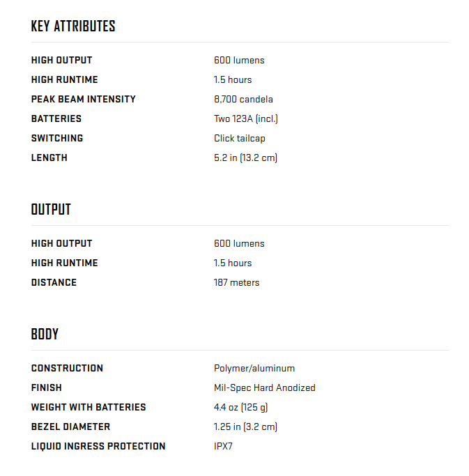The width and height of the screenshot is (469, 476).
Task: Select the 1.25 in (3.2 cm) bezel value
Action: click(245, 427)
